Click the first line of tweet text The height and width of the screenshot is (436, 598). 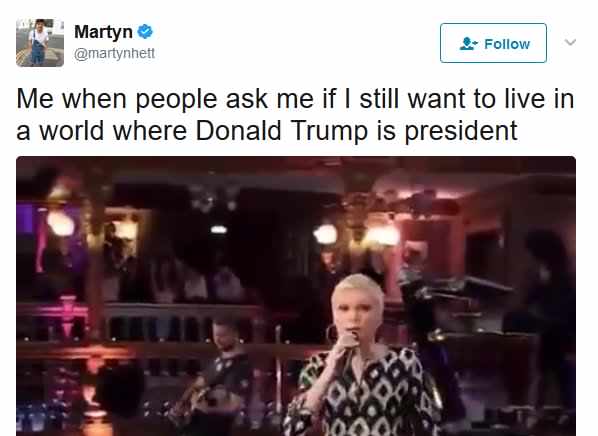pyautogui.click(x=295, y=99)
